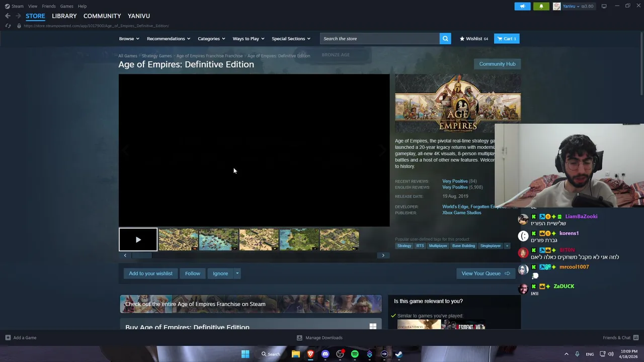The image size is (644, 362).
Task: Click Add to your wishlist
Action: [x=150, y=274]
